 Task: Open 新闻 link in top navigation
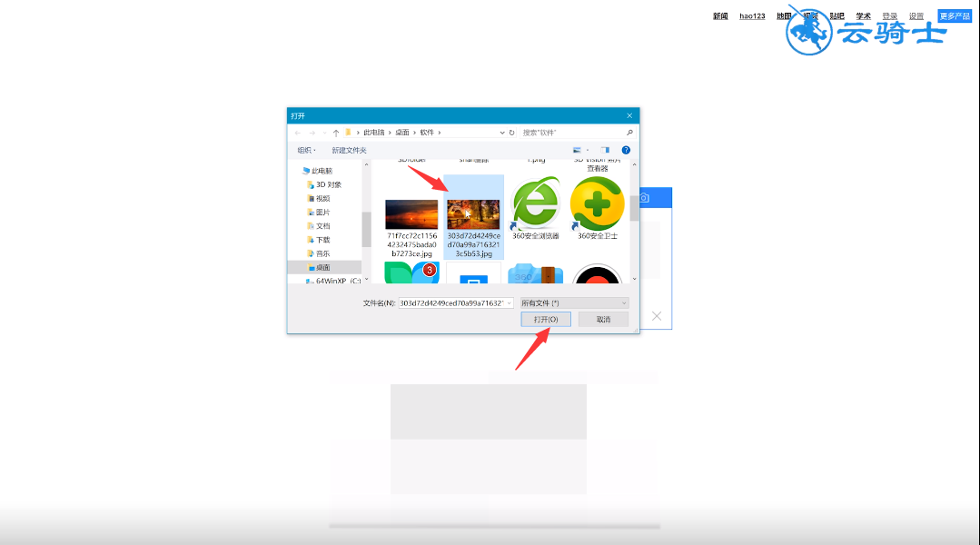click(x=720, y=16)
